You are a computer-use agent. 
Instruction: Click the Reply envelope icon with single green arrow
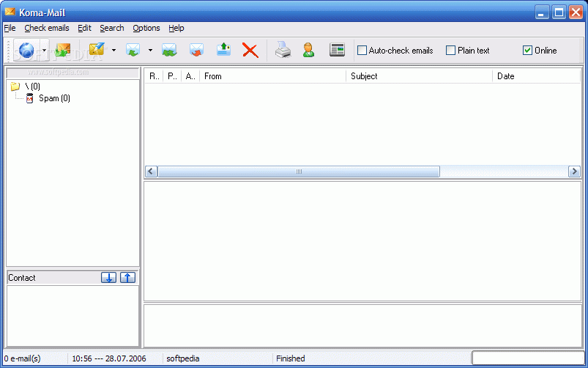pyautogui.click(x=133, y=51)
